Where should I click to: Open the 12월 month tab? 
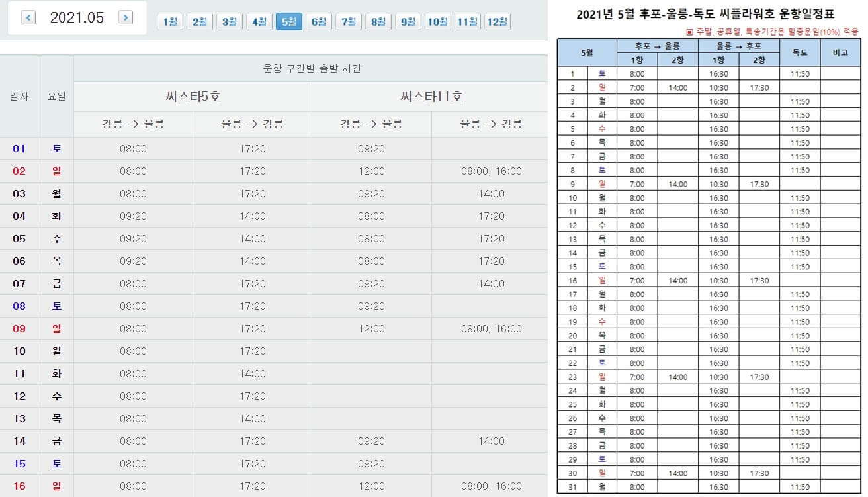498,22
